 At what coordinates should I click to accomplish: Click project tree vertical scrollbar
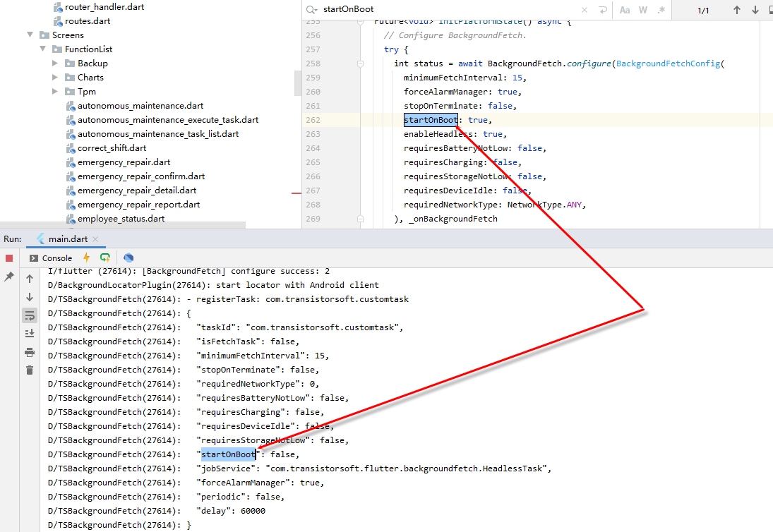click(298, 83)
